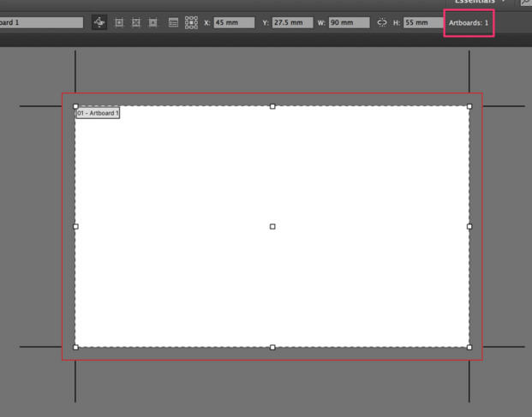Toggle Show Center Mark icon

tap(119, 23)
